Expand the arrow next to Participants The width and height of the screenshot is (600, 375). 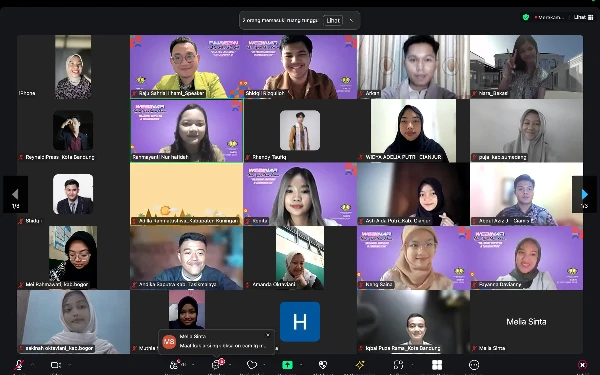point(193,365)
